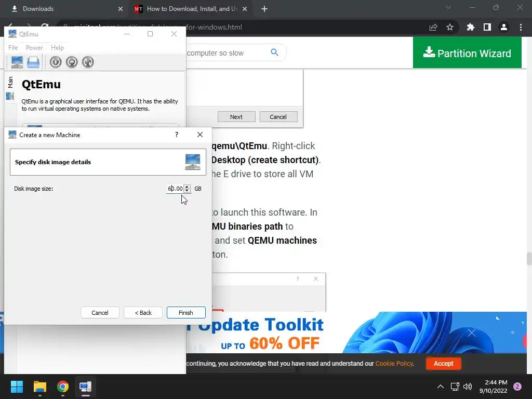
Task: Click the new machine icon in QtEmu toolbar
Action: pos(17,62)
